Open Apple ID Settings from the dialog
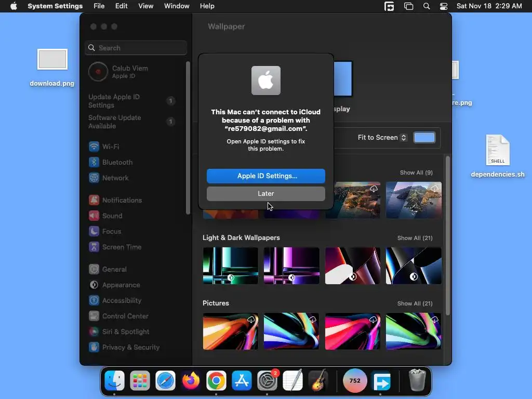Viewport: 532px width, 399px height. pyautogui.click(x=265, y=176)
